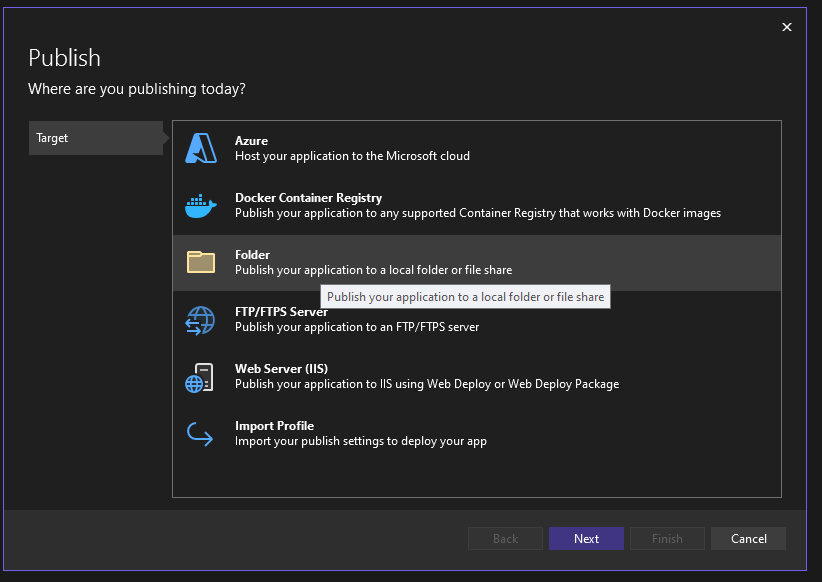Viewport: 822px width, 582px height.
Task: Click the Web Server (IIS) icon
Action: tap(199, 378)
